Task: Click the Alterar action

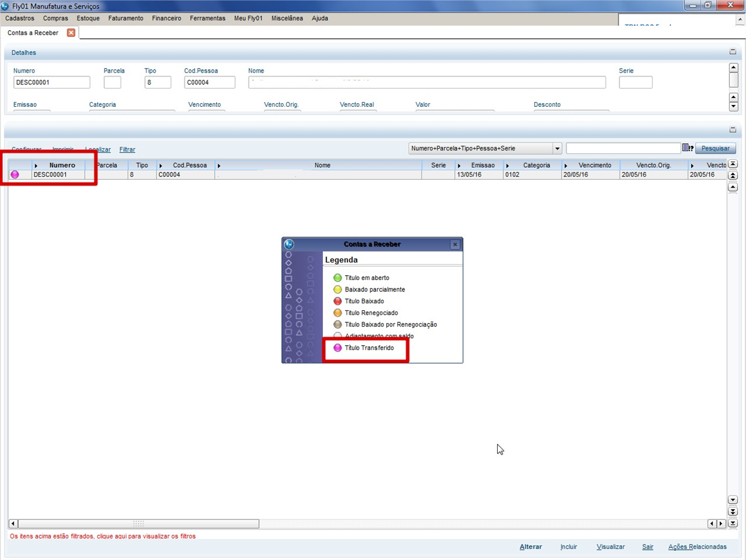Action: [x=531, y=547]
